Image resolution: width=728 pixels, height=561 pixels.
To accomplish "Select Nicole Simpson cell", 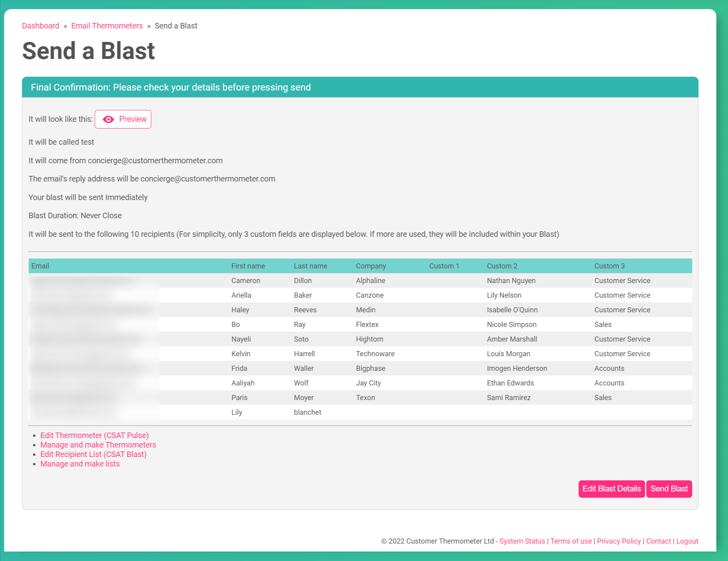I will click(512, 325).
